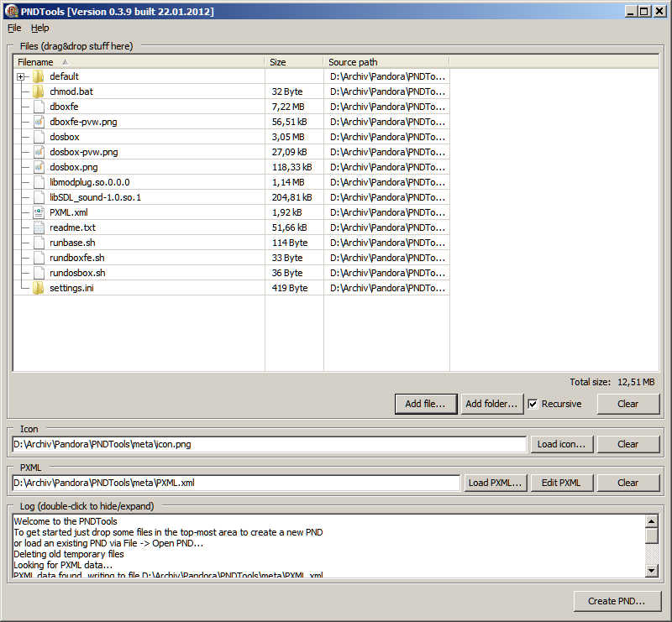672x622 pixels.
Task: Click the file icon for rundosbox.sh
Action: [39, 273]
